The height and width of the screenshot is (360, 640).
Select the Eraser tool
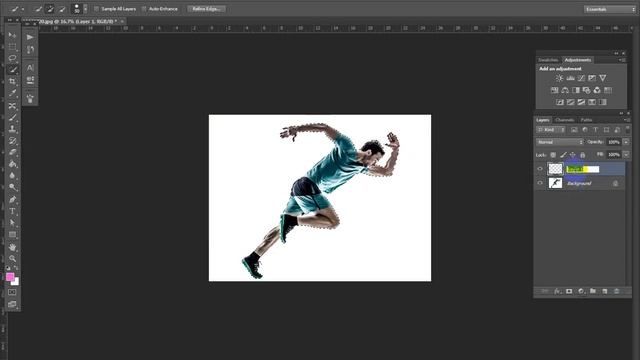point(12,152)
